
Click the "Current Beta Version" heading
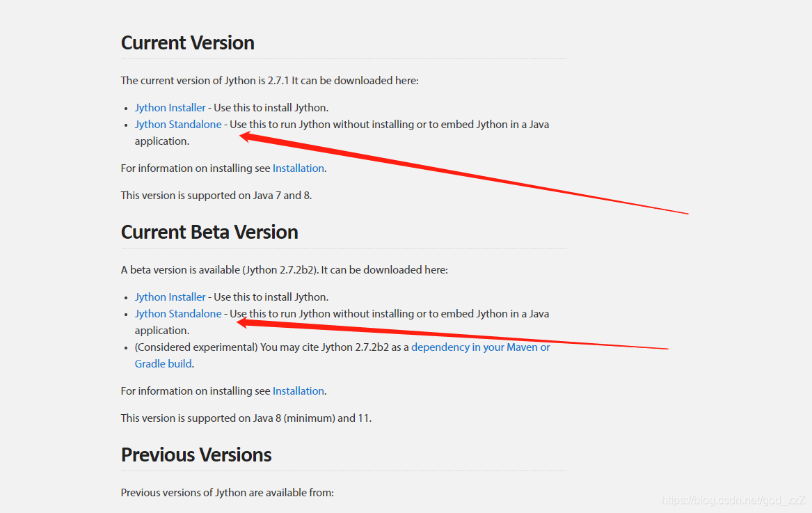coord(209,232)
